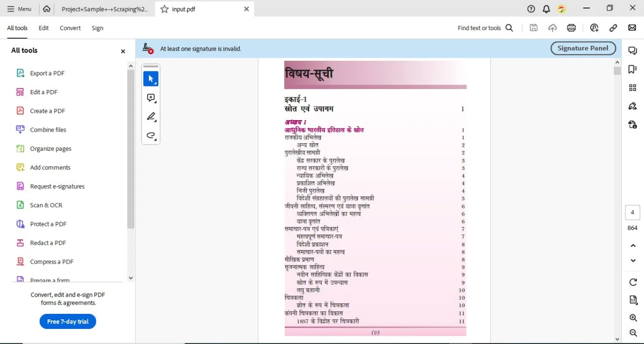Image resolution: width=644 pixels, height=344 pixels.
Task: Save the file with the disk icon
Action: 534,28
